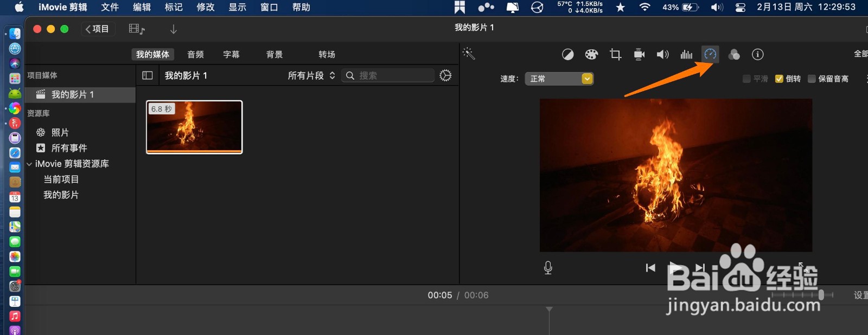The image size is (868, 335).
Task: Click the fire video preview viewer
Action: (676, 175)
